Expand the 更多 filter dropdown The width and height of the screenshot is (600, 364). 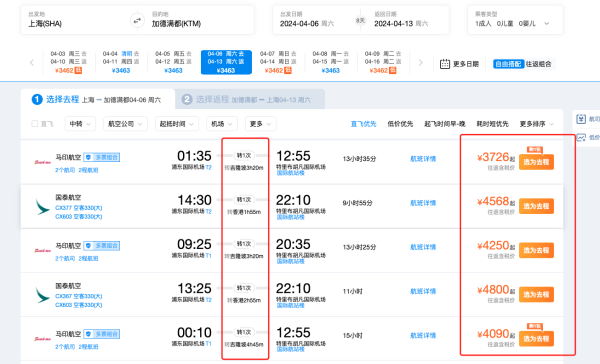(260, 124)
